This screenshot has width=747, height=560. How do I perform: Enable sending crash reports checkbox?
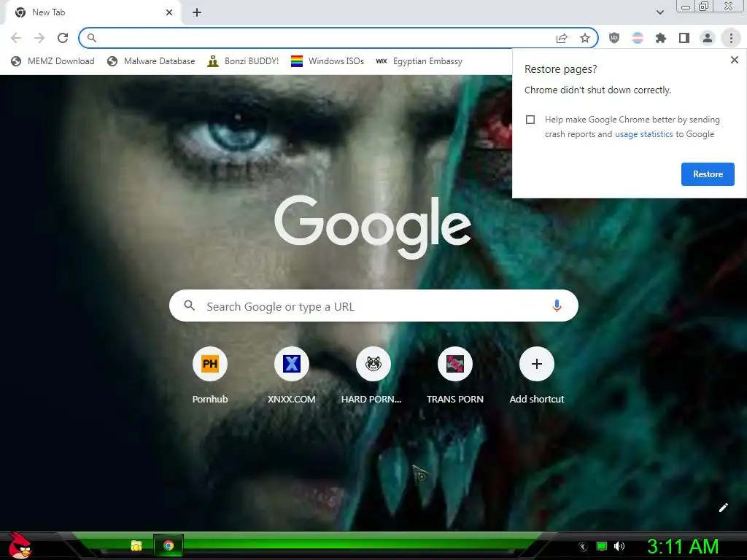pyautogui.click(x=530, y=120)
